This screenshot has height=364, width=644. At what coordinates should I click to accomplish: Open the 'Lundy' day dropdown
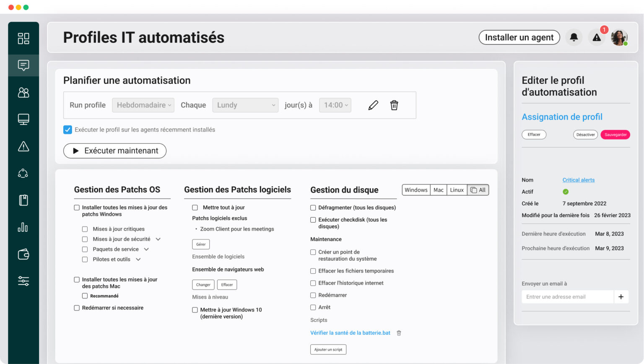click(x=245, y=105)
